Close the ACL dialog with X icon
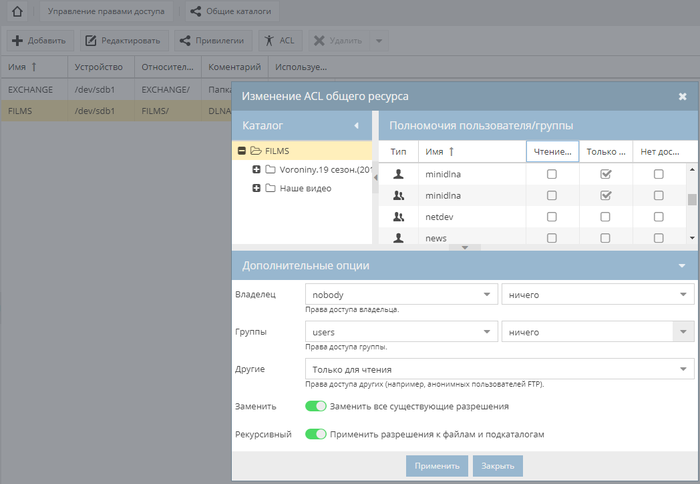The height and width of the screenshot is (484, 700). [682, 97]
